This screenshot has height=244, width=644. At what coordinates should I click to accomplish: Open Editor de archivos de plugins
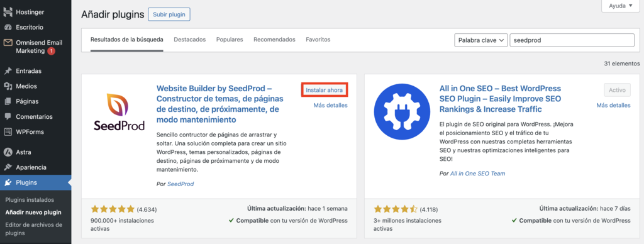point(34,229)
